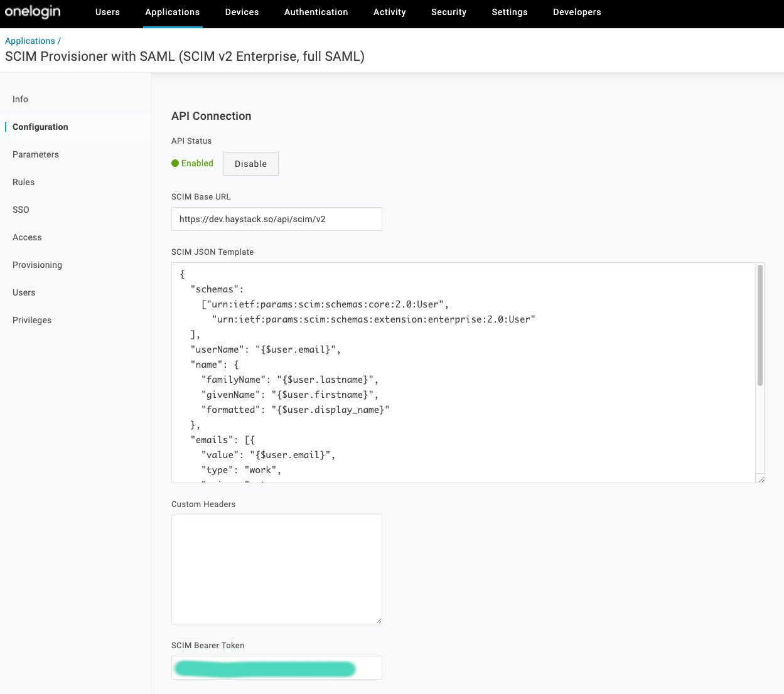This screenshot has height=694, width=784.
Task: Click the SCIM JSON Template scrollbar
Action: (760, 326)
